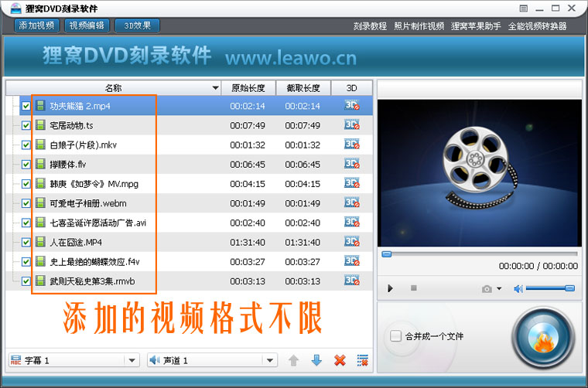588x388 pixels.
Task: Click the 3D column header
Action: tap(351, 88)
